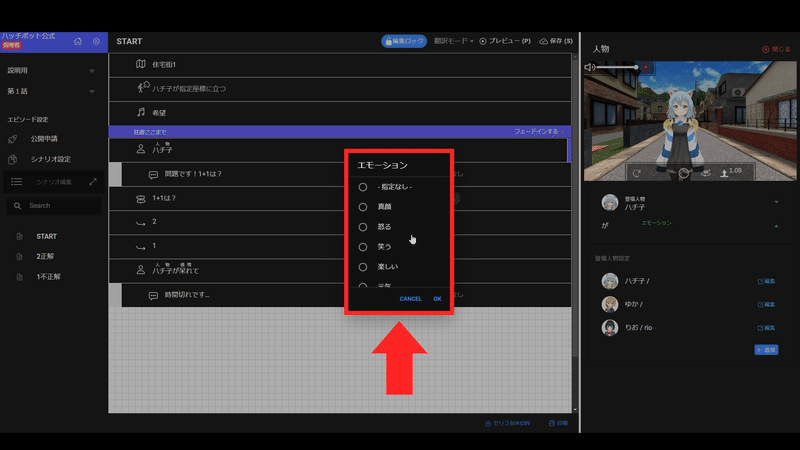Click 編集 link for りお / rio

(766, 328)
